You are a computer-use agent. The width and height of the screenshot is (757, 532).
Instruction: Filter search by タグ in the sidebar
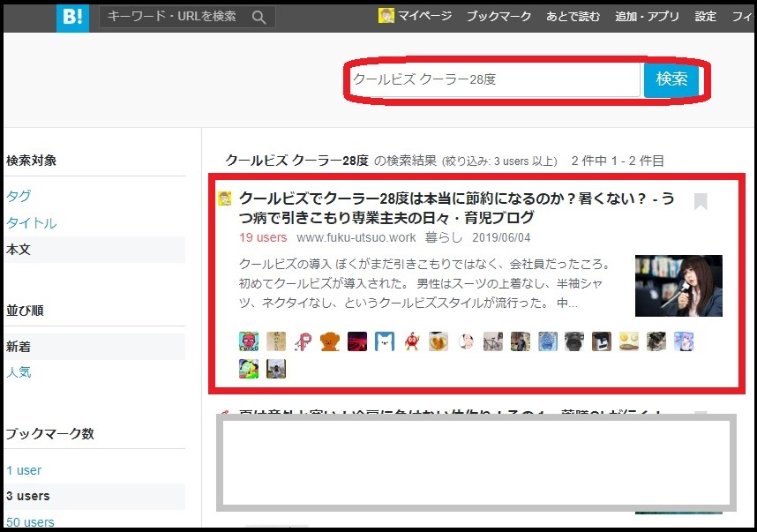18,197
